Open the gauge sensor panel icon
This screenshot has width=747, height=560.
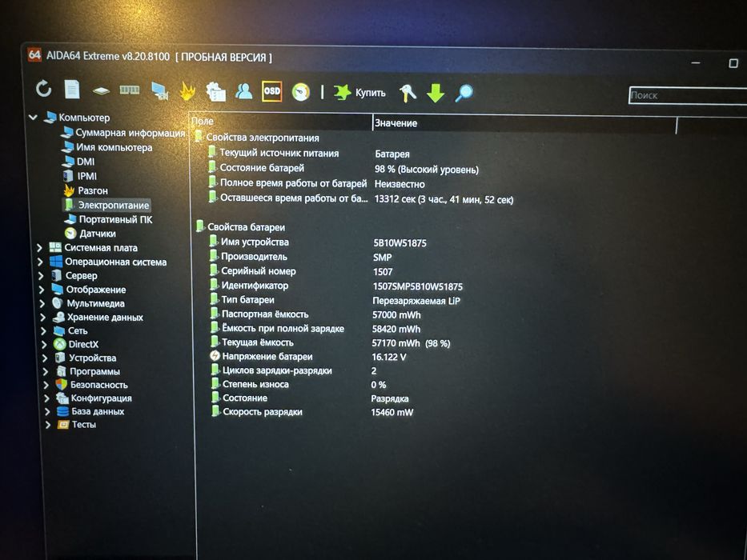tap(301, 92)
